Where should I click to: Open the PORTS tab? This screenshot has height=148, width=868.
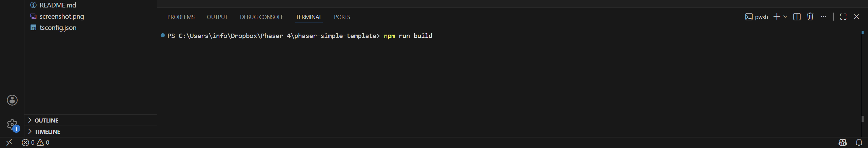342,17
